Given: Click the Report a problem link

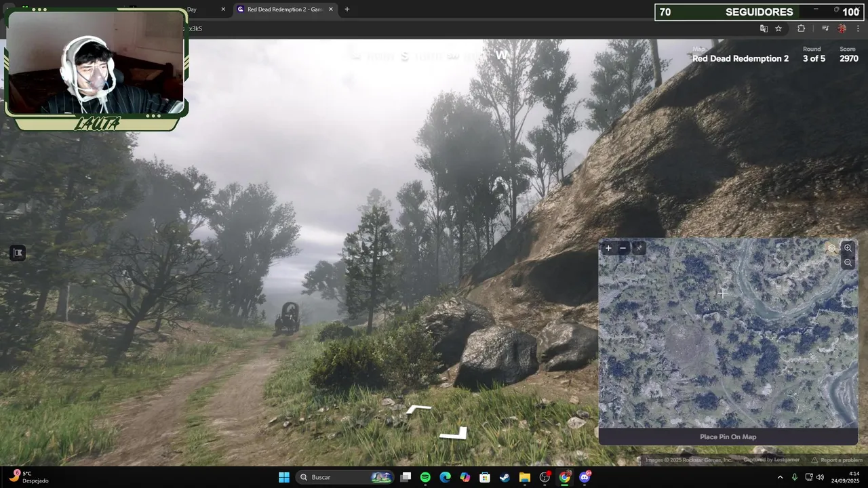Looking at the screenshot, I should (837, 460).
